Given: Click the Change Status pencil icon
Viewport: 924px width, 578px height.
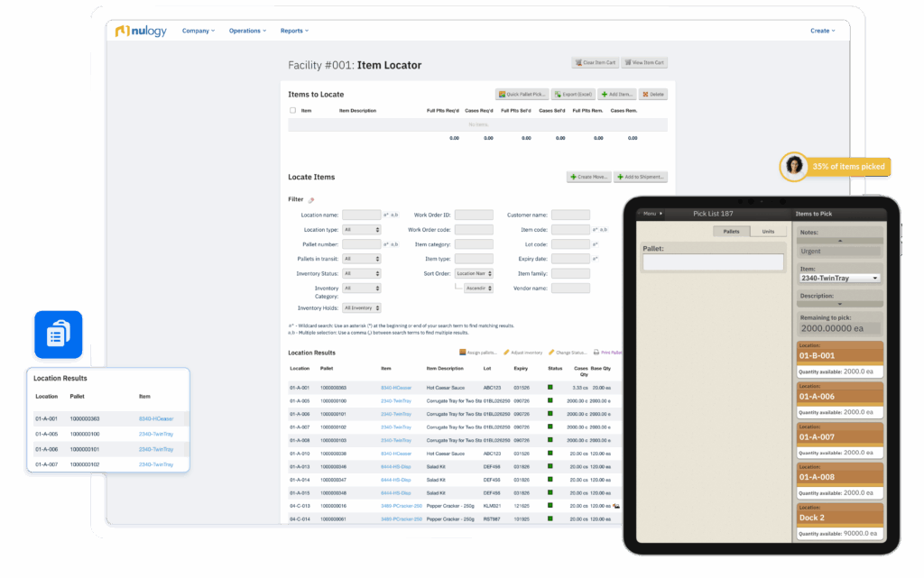Looking at the screenshot, I should click(x=550, y=353).
